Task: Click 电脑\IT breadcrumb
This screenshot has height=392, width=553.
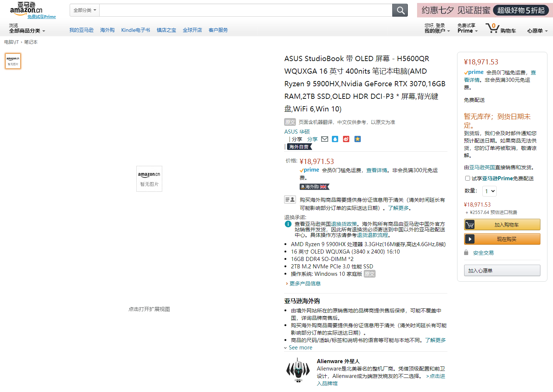Action: click(x=11, y=42)
